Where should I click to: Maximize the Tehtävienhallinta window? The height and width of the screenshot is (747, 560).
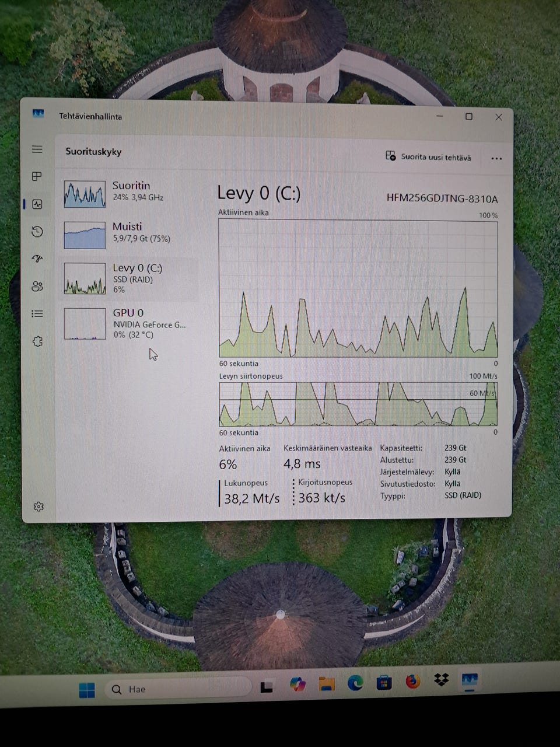[468, 117]
